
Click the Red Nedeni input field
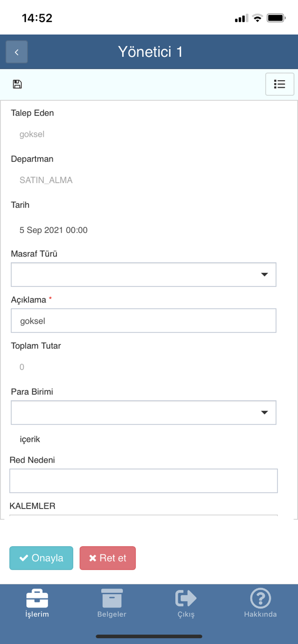tap(144, 481)
